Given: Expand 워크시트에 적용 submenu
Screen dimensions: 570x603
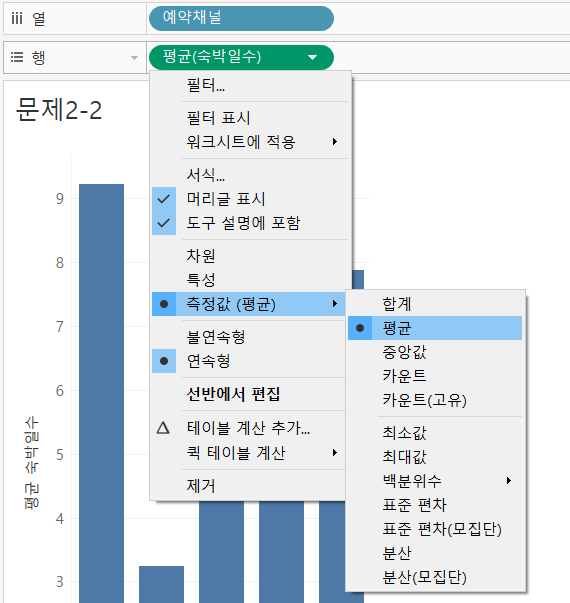Looking at the screenshot, I should tap(250, 142).
